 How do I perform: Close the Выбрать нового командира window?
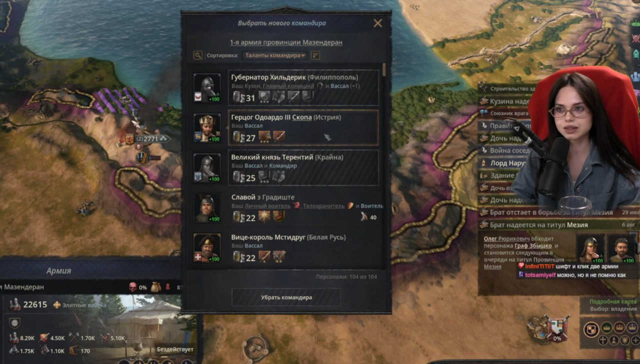tap(378, 23)
